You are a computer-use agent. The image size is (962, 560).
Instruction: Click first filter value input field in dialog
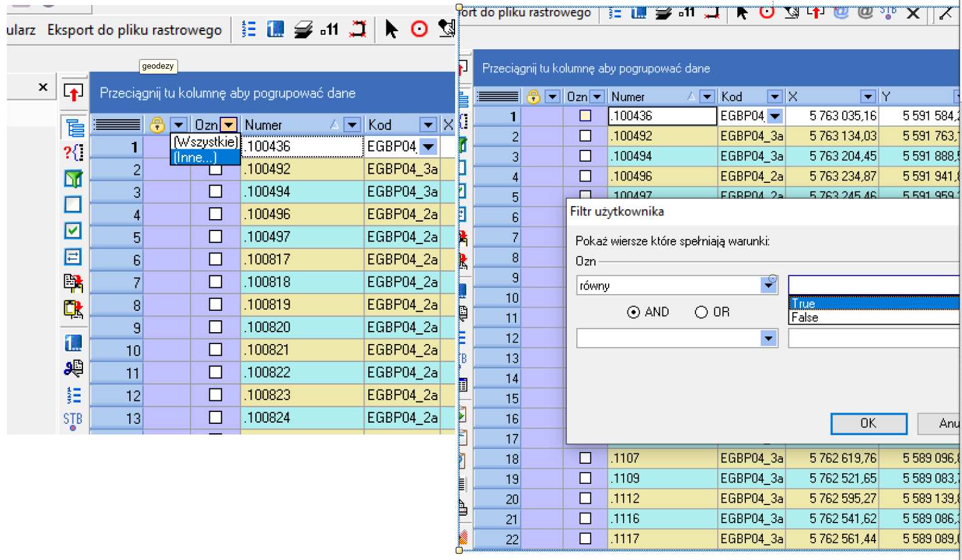click(873, 285)
